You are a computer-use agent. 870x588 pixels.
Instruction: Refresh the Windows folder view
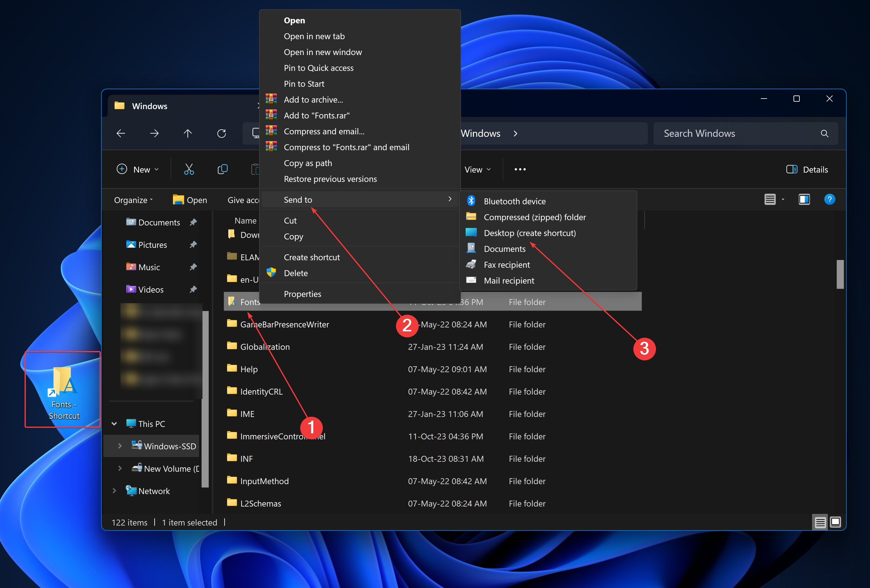(x=221, y=133)
